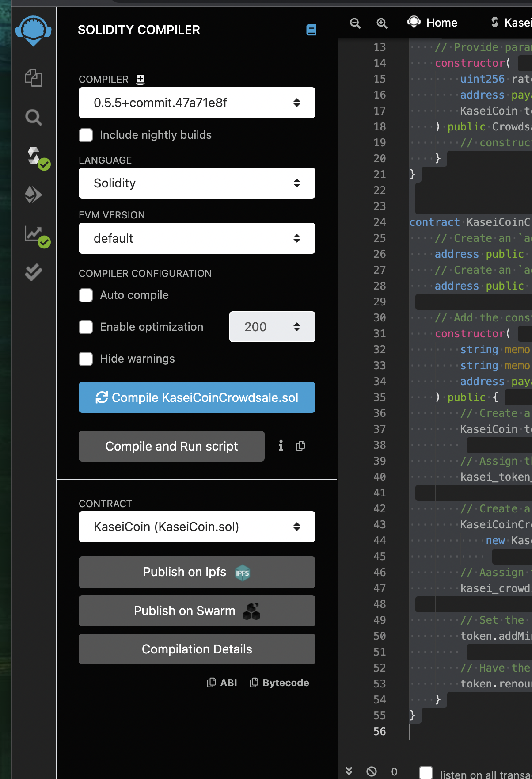Screen dimensions: 532x779
Task: Click the contract KaseiCoin code line
Action: (x=470, y=222)
